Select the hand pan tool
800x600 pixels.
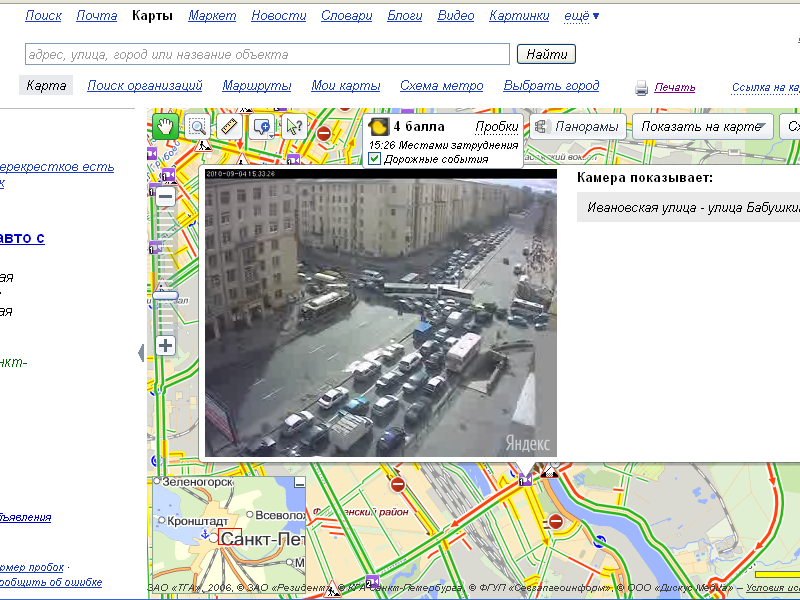click(165, 127)
